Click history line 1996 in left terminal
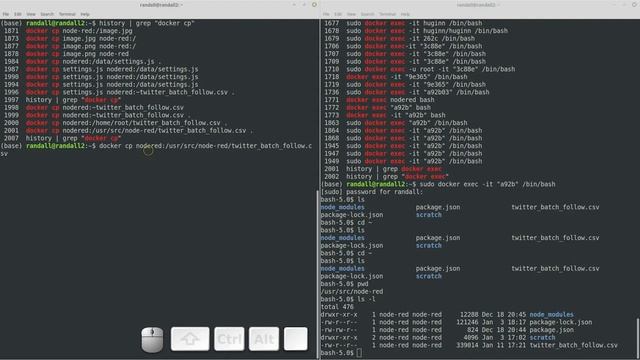This screenshot has width=640, height=360. tap(120, 92)
